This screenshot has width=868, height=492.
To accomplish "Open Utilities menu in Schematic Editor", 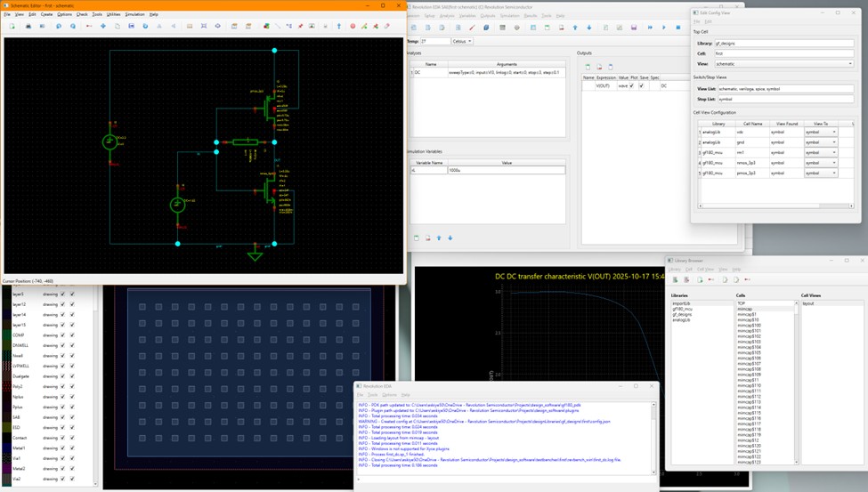I will pos(113,14).
